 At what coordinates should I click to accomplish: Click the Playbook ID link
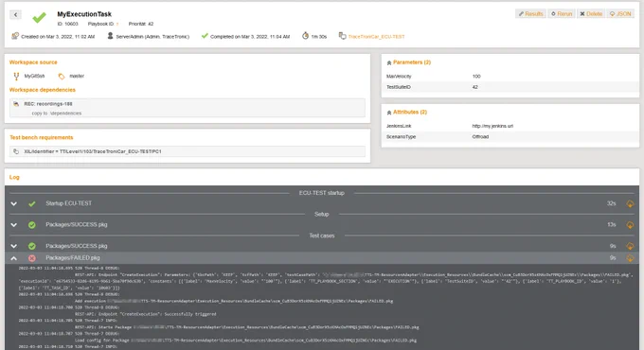tap(117, 25)
